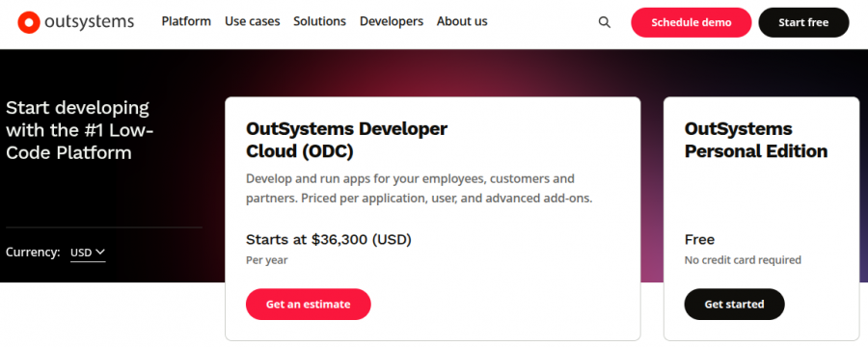
Task: Select the 'No credit card required' text
Action: (743, 259)
